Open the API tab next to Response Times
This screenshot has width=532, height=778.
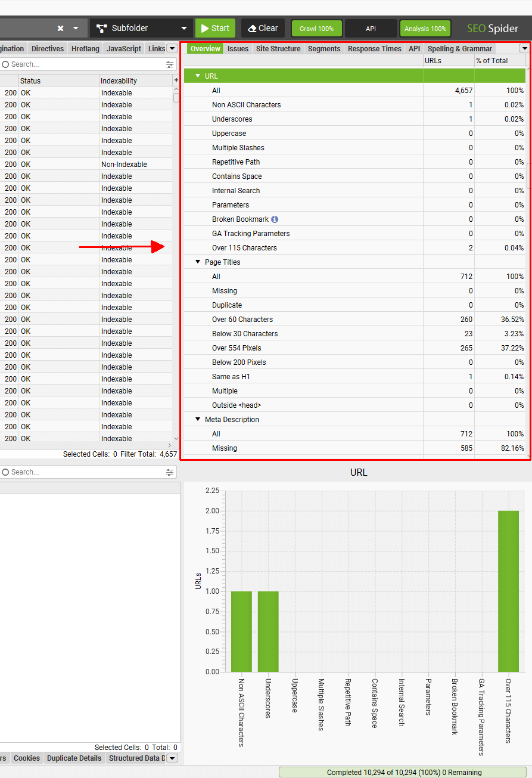414,49
